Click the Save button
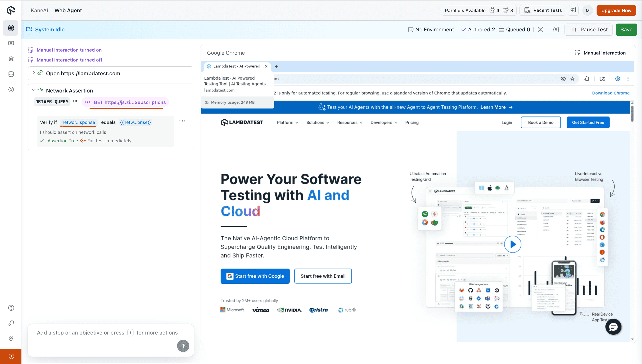This screenshot has height=364, width=642. tap(626, 29)
